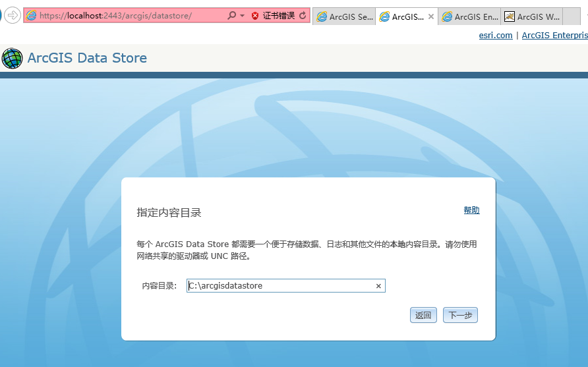
Task: Click the IE icon on the ArcGIS En... tab
Action: (x=447, y=16)
